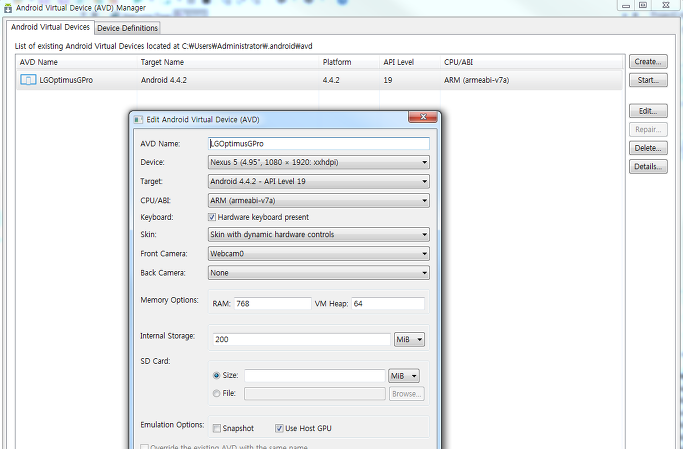Screen dimensions: 683x449
Task: Select the LGOptimusGPro row in AVD list
Action: 319,80
